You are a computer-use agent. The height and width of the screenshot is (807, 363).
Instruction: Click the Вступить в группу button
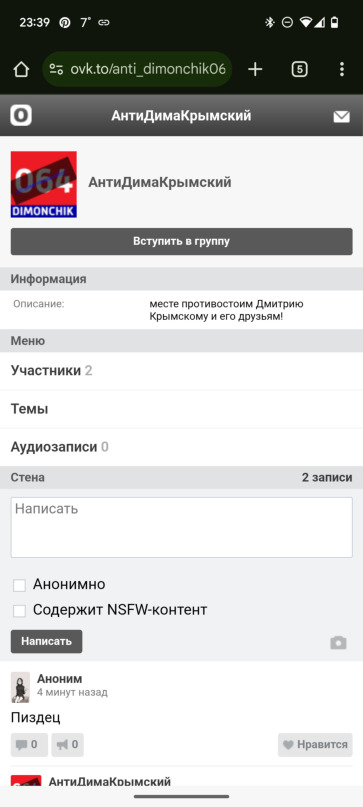181,241
